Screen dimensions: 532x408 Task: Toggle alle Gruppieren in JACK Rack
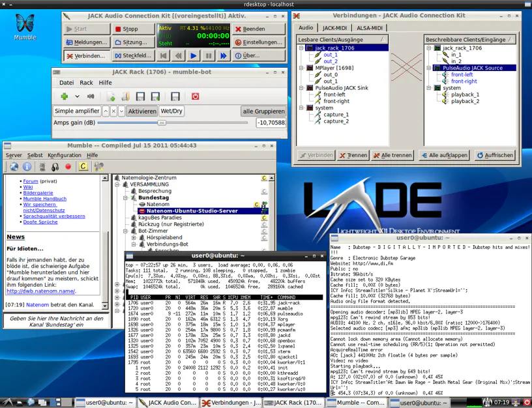coord(263,111)
